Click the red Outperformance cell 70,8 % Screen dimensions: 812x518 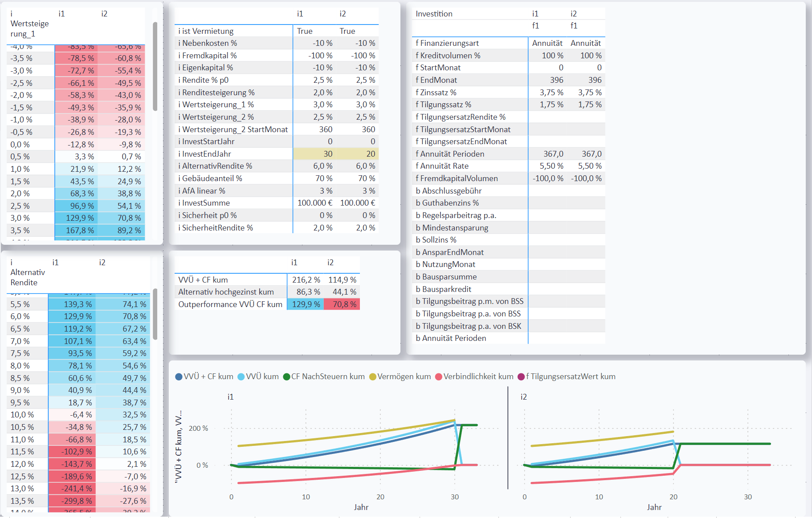coord(342,304)
